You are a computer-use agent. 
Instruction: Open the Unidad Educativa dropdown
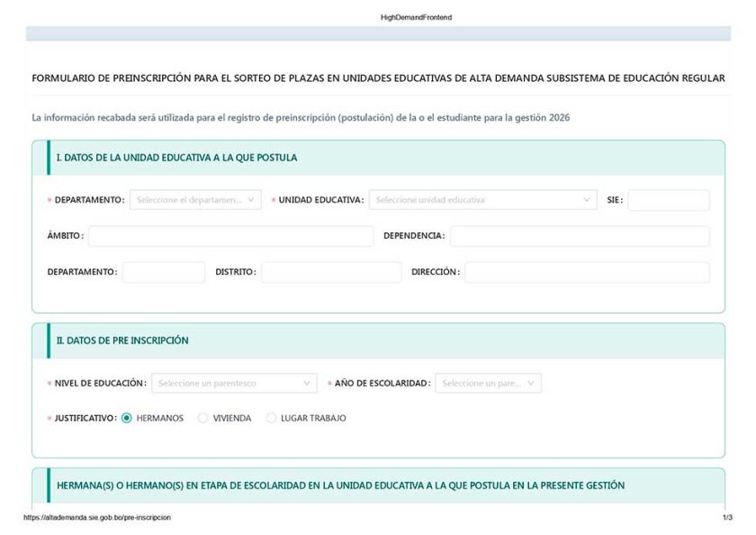[x=482, y=200]
